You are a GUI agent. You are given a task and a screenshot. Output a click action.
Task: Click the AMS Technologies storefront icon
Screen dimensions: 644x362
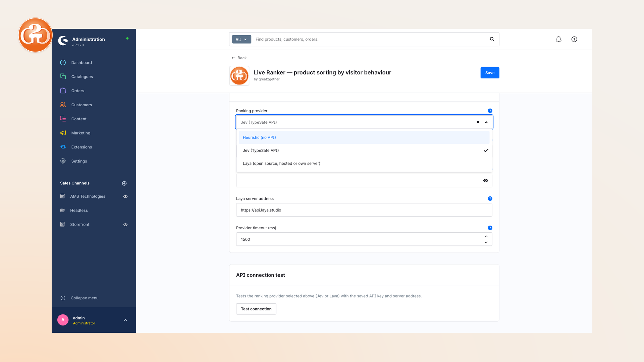[x=62, y=196]
